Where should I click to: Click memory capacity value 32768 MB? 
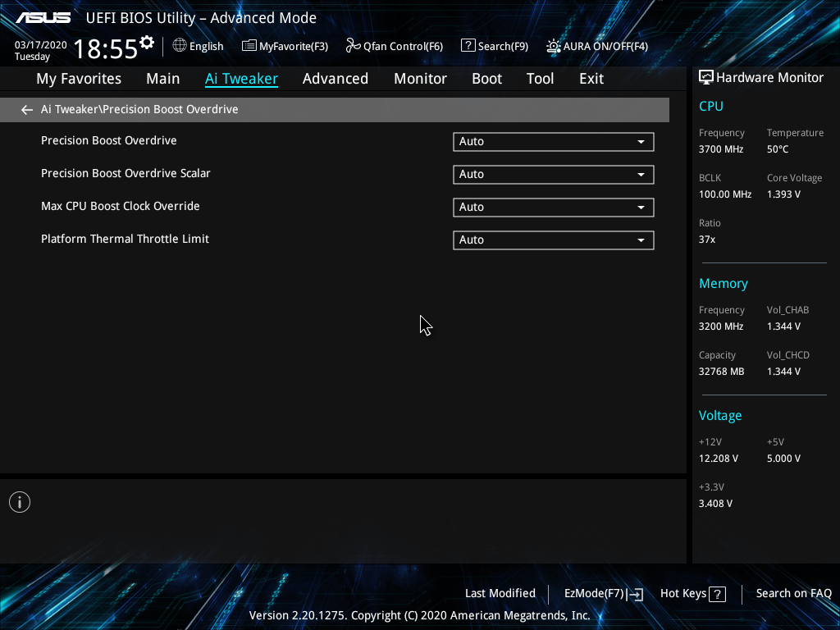pyautogui.click(x=722, y=372)
